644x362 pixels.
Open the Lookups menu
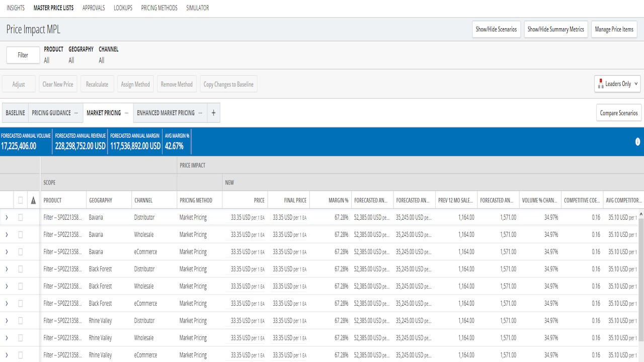[x=123, y=8]
